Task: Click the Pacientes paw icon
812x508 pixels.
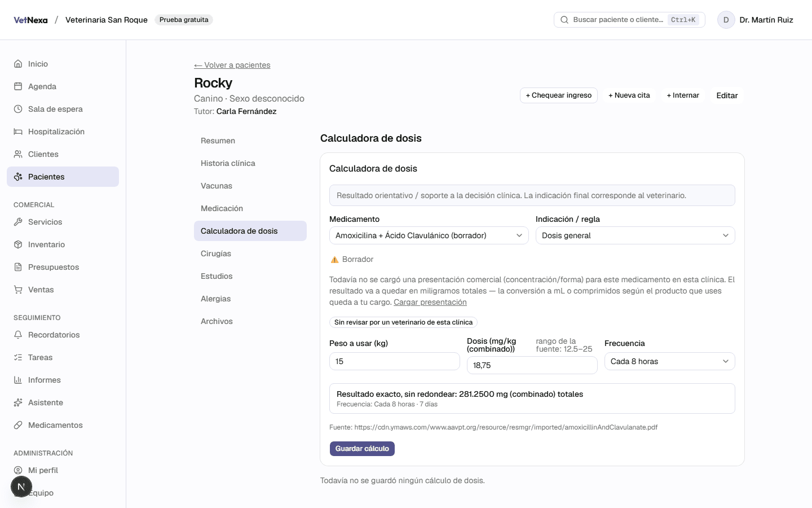Action: pyautogui.click(x=18, y=177)
